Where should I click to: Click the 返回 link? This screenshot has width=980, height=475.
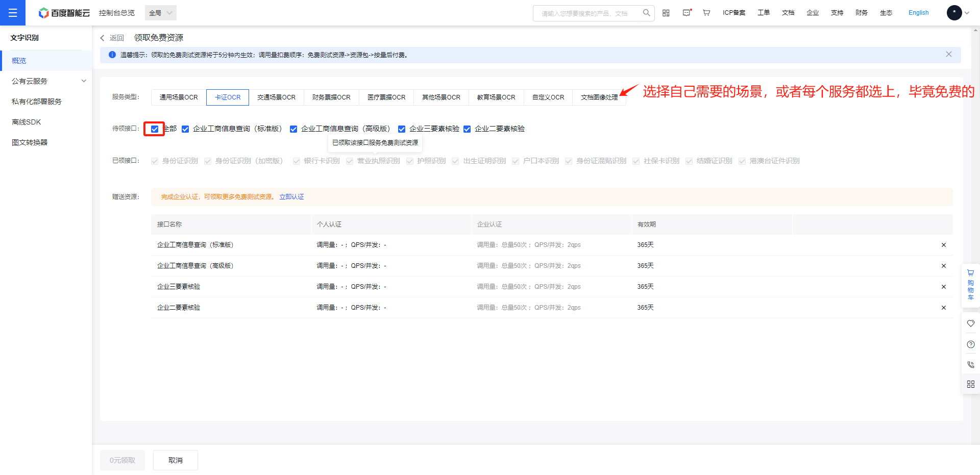click(x=117, y=38)
